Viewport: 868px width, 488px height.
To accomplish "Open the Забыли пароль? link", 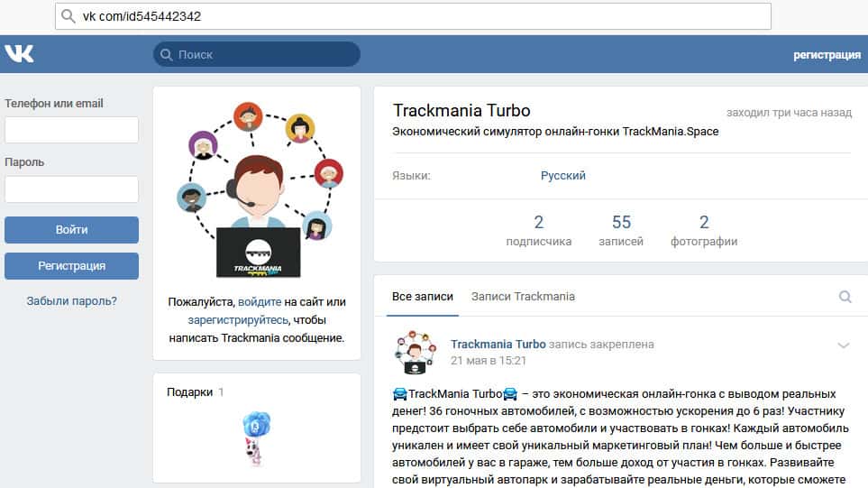I will click(71, 301).
